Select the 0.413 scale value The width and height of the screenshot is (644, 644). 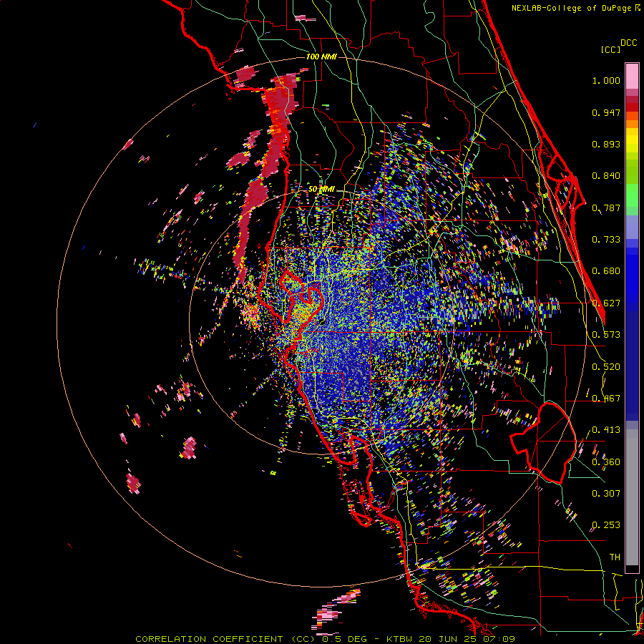tap(606, 430)
